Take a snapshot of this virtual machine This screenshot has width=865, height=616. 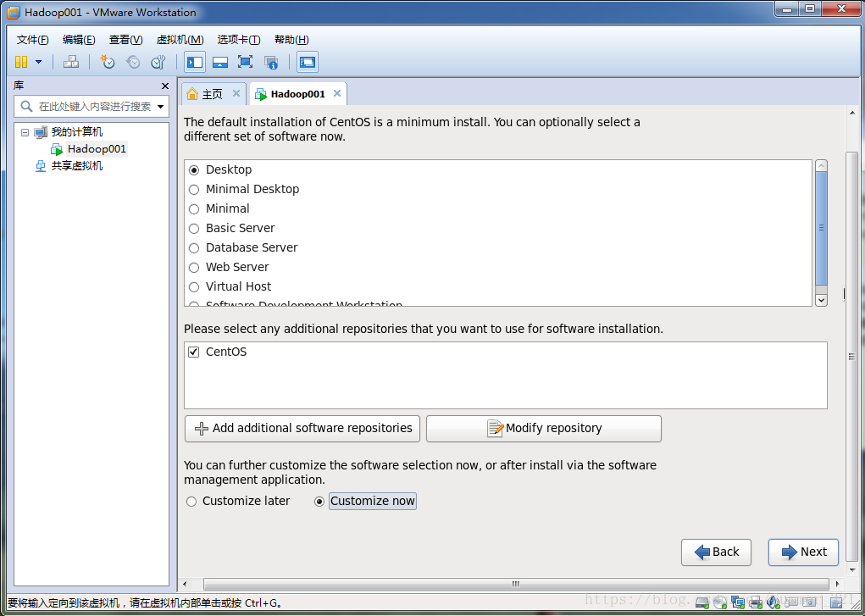click(x=108, y=62)
